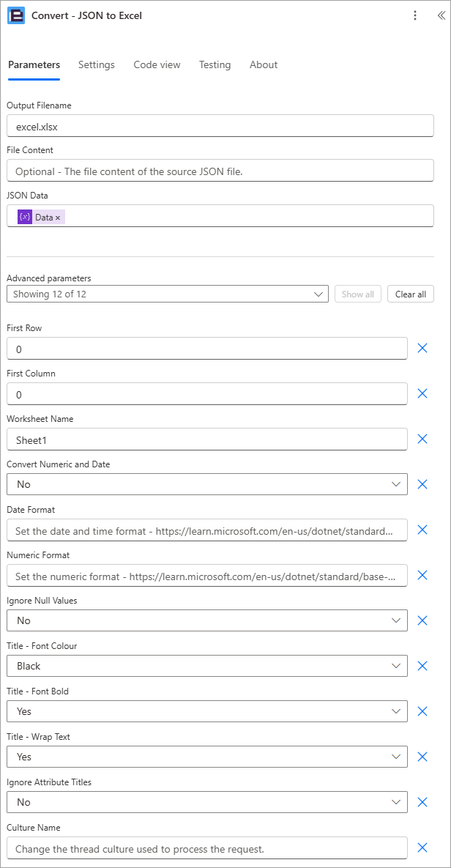
Task: Remove the Culture Name parameter
Action: (422, 847)
